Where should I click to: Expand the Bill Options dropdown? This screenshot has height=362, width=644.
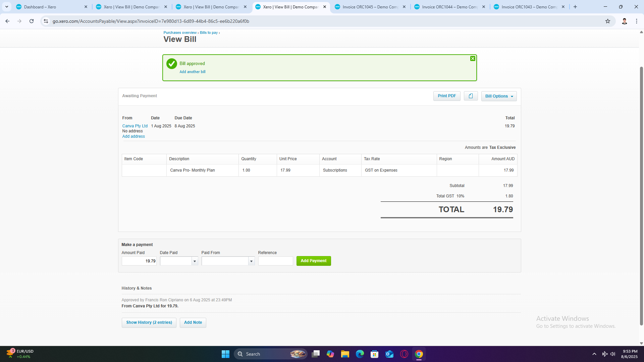[x=499, y=96]
